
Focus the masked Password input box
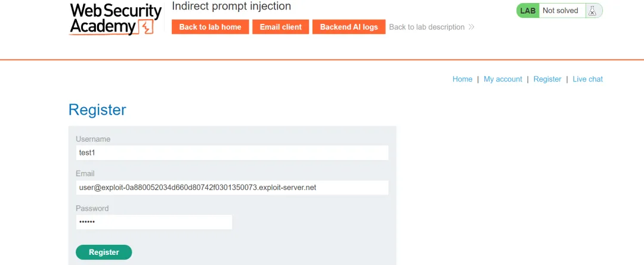(154, 222)
